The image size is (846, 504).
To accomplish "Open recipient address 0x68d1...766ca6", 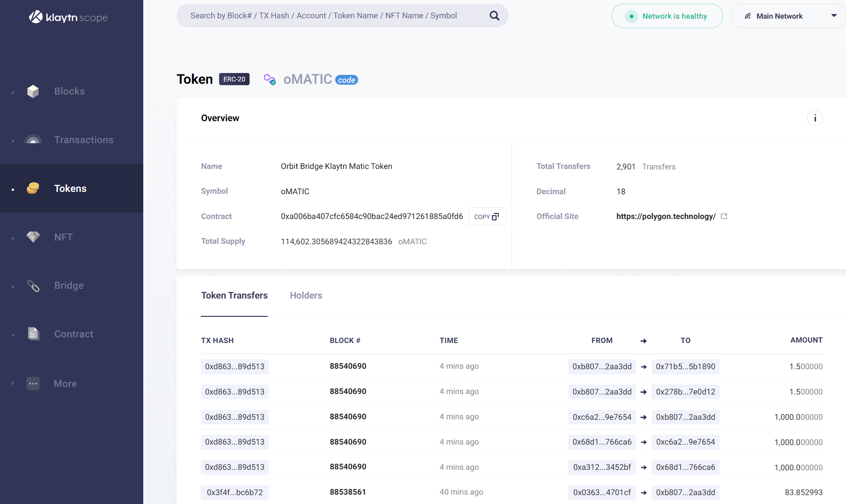I will click(x=685, y=467).
